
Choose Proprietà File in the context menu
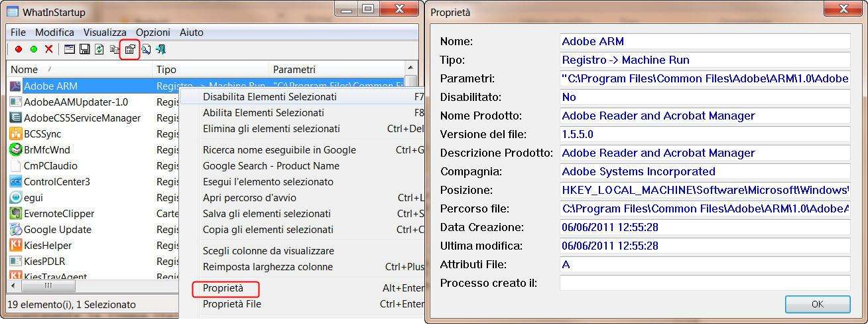pyautogui.click(x=304, y=304)
